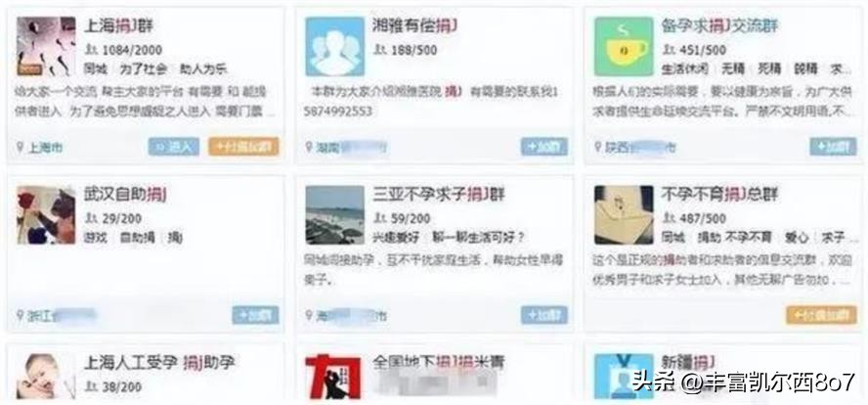Screen dimensions: 868x405
Task: Click the baby photo avatar of 上海人工受孕 group
Action: click(46, 377)
